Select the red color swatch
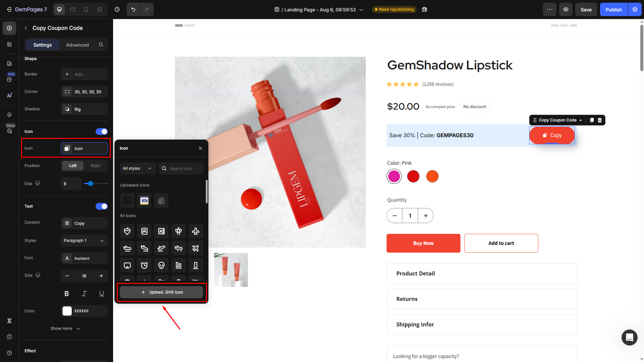644x362 pixels. pyautogui.click(x=413, y=176)
